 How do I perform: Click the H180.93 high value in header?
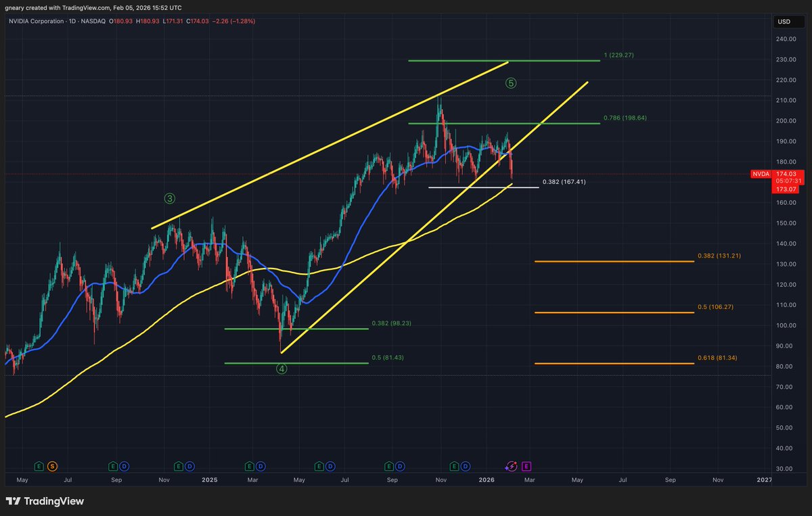click(149, 22)
